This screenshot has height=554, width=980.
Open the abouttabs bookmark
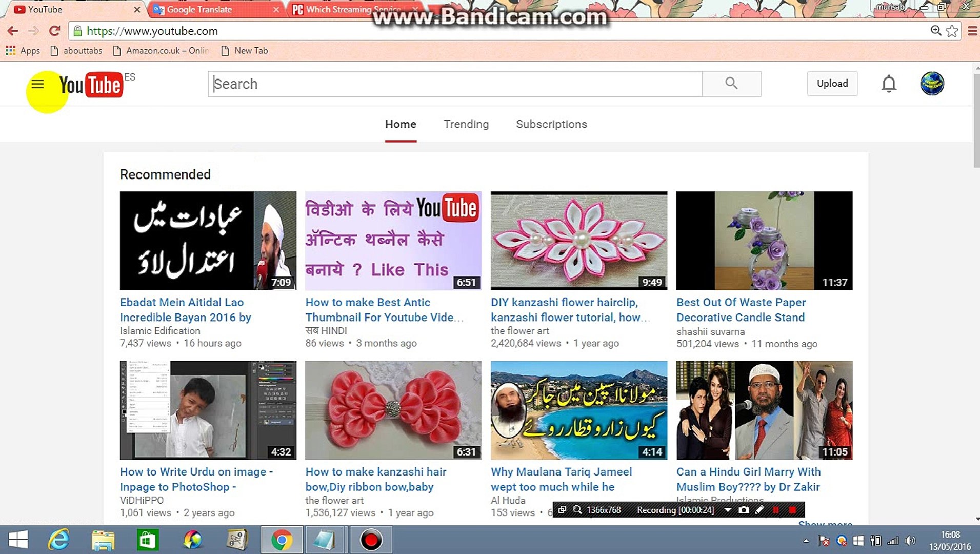[77, 51]
